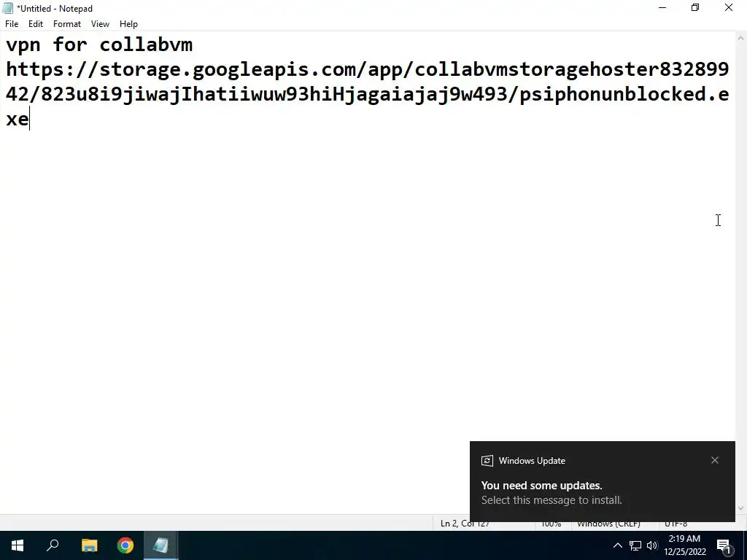Open the View menu
Screen dimensions: 747x560
(100, 24)
